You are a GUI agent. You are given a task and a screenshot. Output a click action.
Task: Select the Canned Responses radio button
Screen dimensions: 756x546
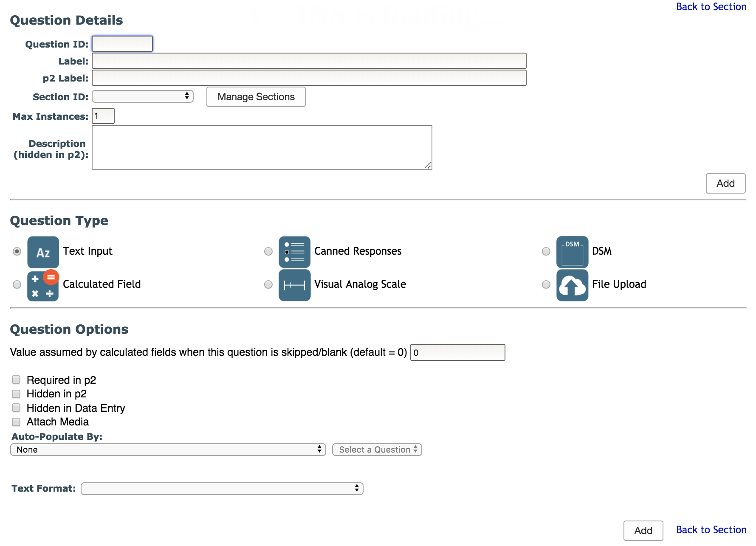click(x=268, y=251)
